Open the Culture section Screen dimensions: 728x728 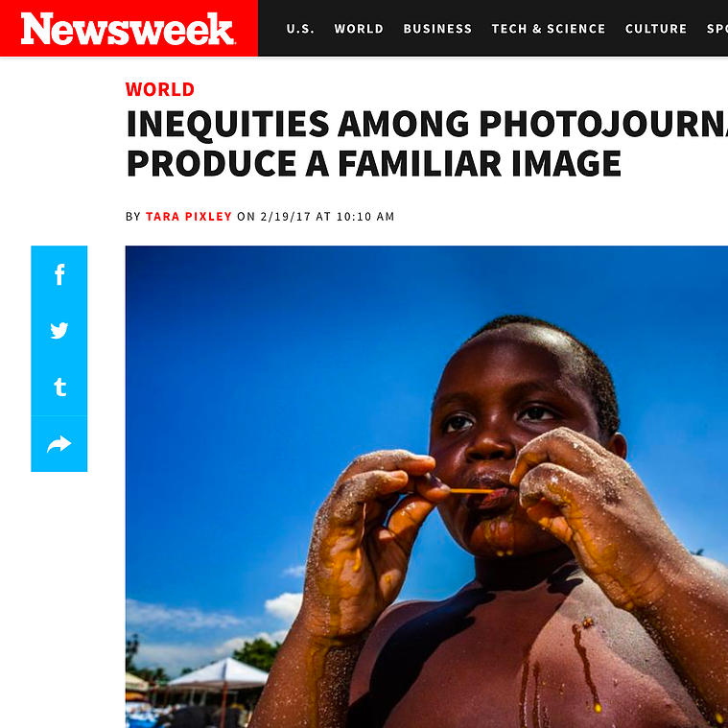pos(655,29)
